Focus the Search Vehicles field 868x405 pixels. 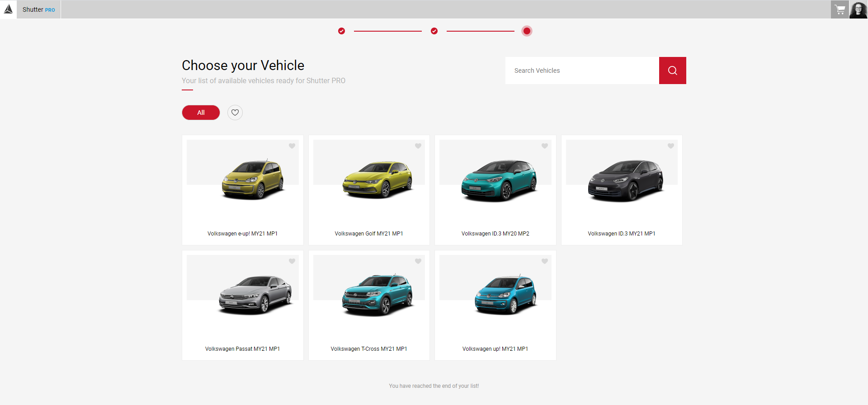[582, 71]
